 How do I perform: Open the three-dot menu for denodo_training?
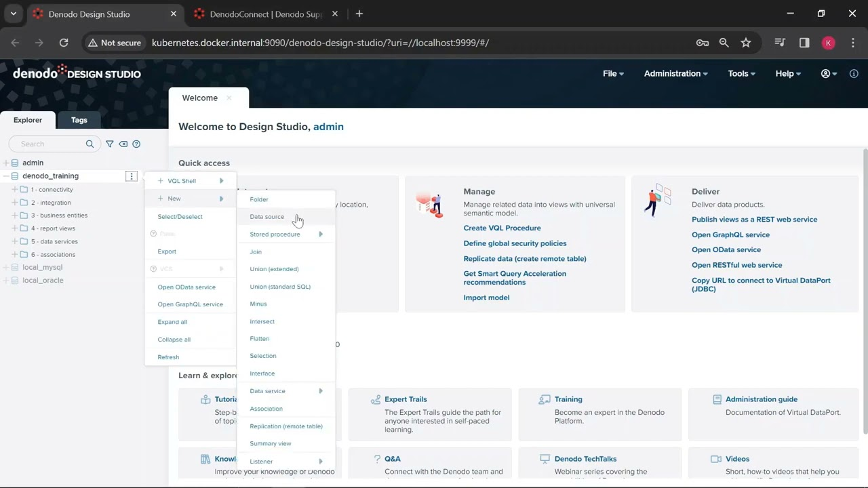pos(132,176)
